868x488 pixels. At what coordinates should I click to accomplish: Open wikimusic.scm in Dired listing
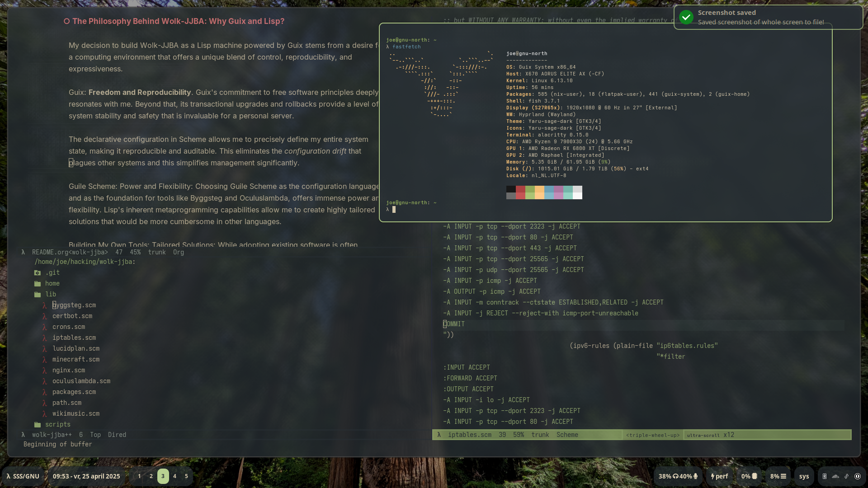click(76, 414)
